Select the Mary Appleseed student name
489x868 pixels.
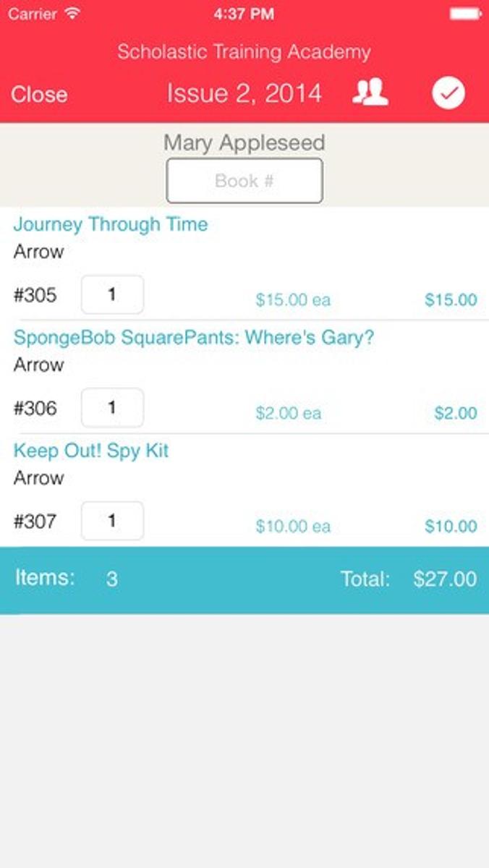(x=244, y=142)
